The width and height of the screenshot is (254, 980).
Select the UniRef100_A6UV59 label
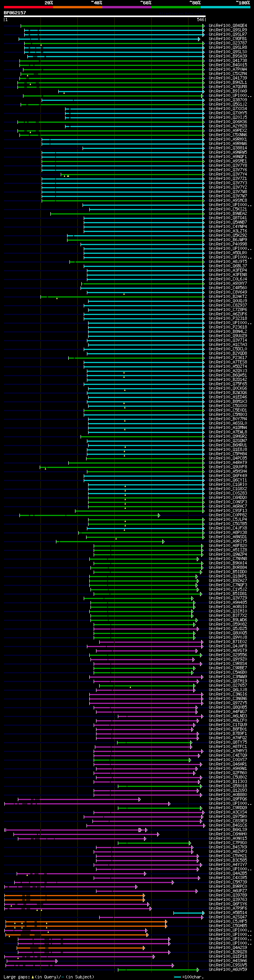coord(228,969)
